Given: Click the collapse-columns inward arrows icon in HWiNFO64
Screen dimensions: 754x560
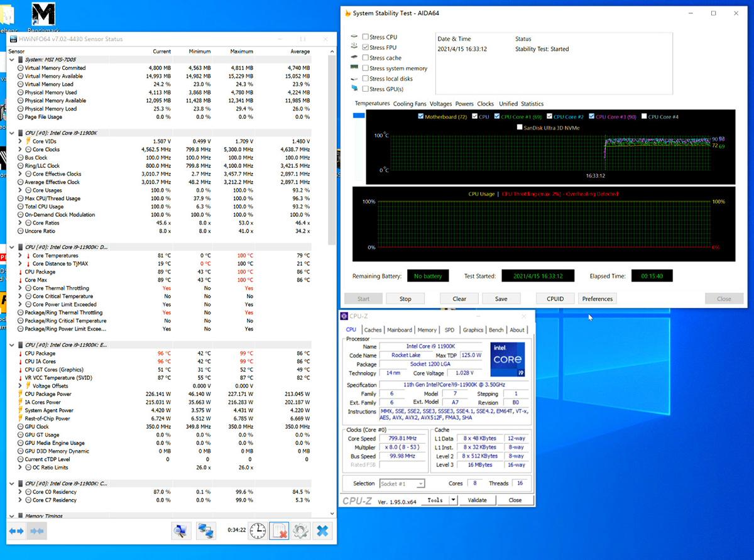Looking at the screenshot, I should (x=37, y=531).
